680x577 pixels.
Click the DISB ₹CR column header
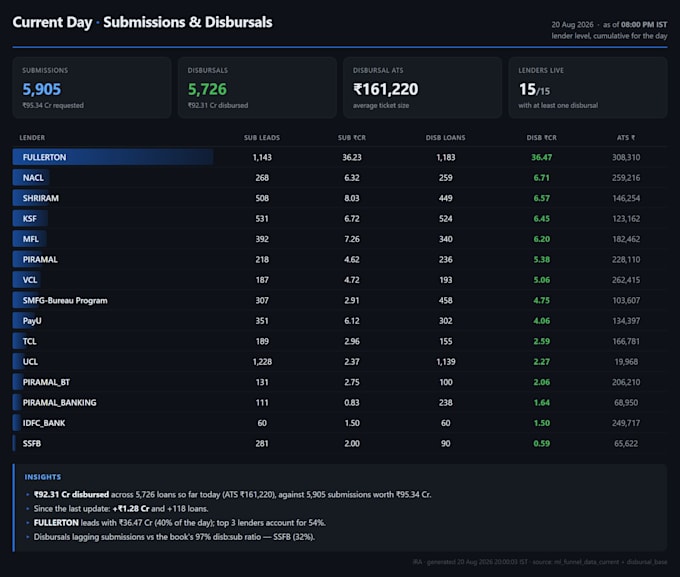[542, 138]
